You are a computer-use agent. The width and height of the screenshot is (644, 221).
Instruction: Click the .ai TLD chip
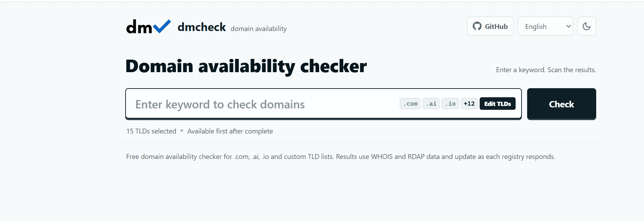point(431,104)
